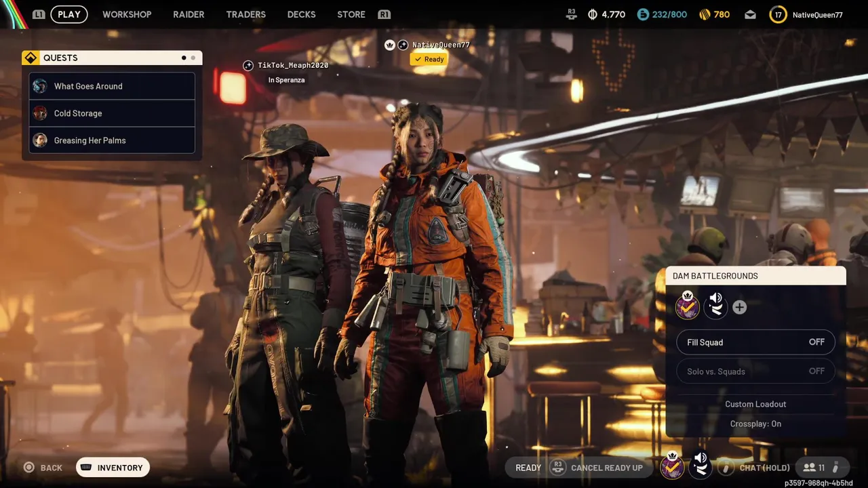Open the RAIDER tab

tap(189, 14)
